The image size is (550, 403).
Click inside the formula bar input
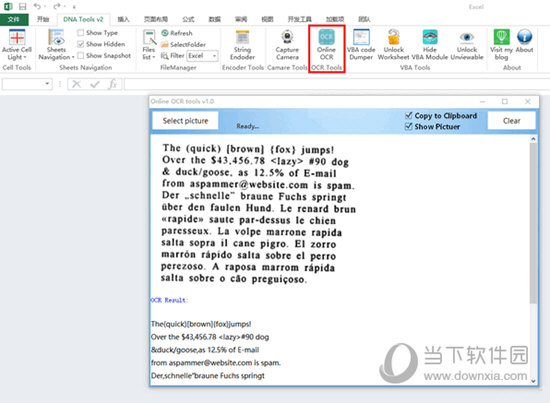tap(337, 84)
